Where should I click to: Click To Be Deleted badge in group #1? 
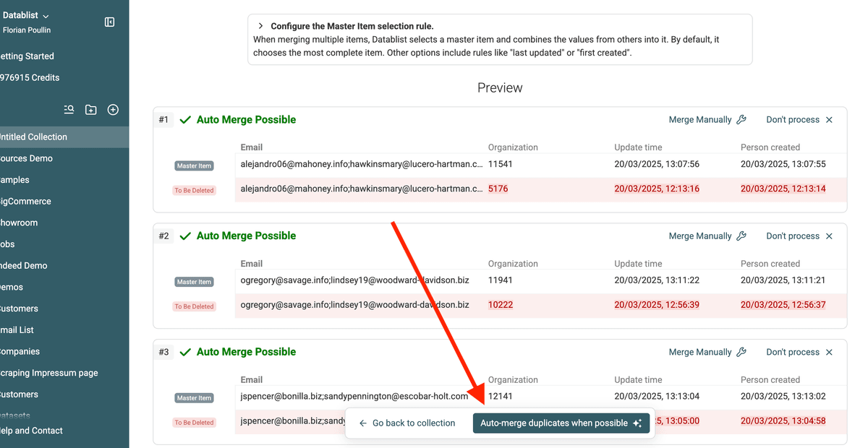click(194, 191)
